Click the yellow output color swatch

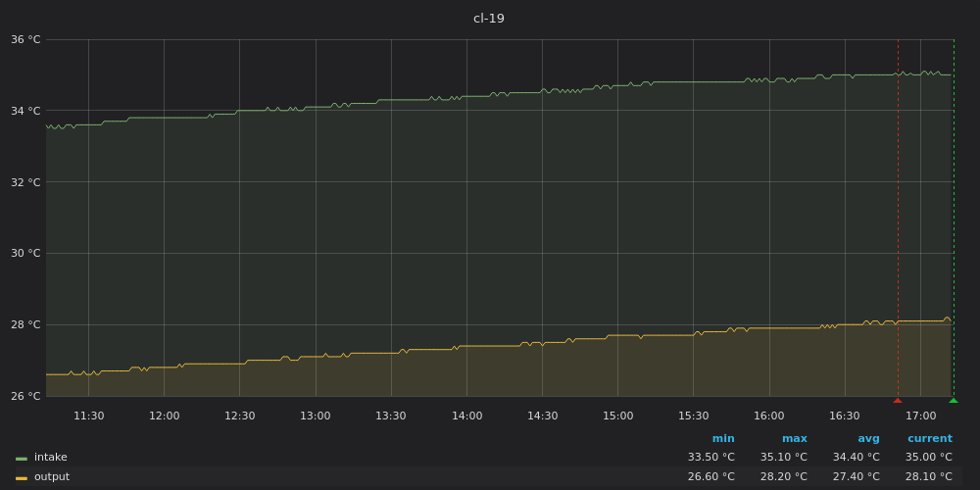[22, 477]
